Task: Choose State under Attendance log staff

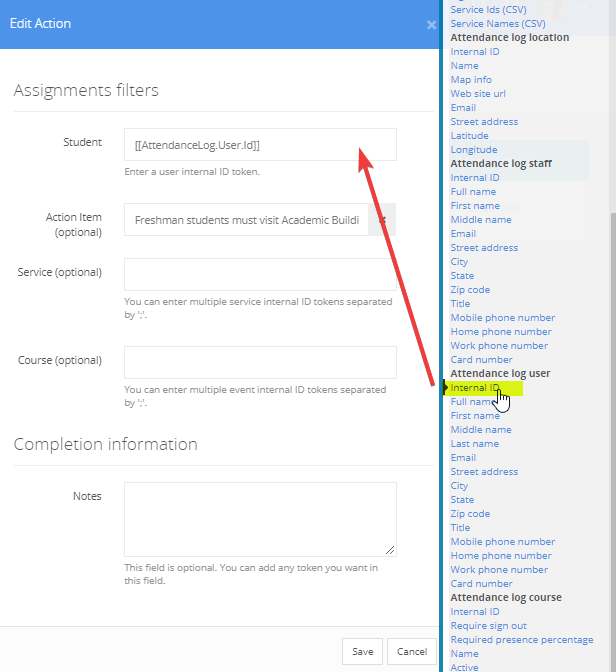Action: click(462, 276)
